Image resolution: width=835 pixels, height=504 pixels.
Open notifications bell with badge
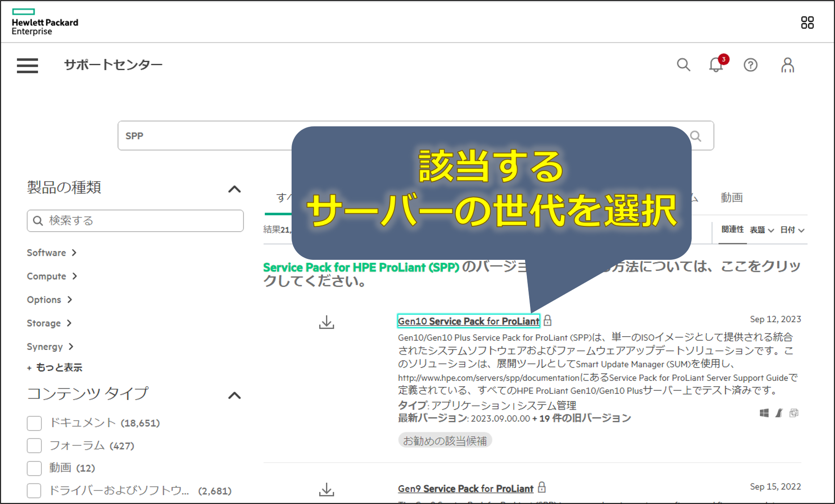717,64
